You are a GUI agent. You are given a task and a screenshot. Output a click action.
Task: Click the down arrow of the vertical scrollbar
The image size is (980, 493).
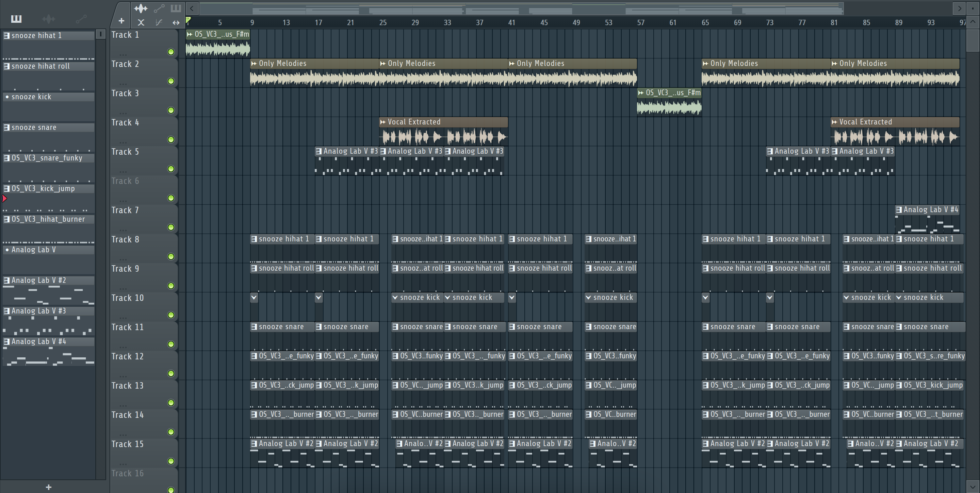click(973, 486)
